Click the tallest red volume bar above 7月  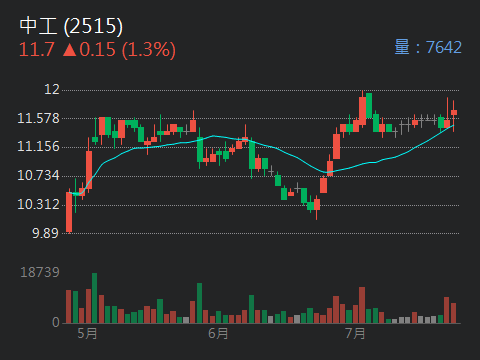362,305
